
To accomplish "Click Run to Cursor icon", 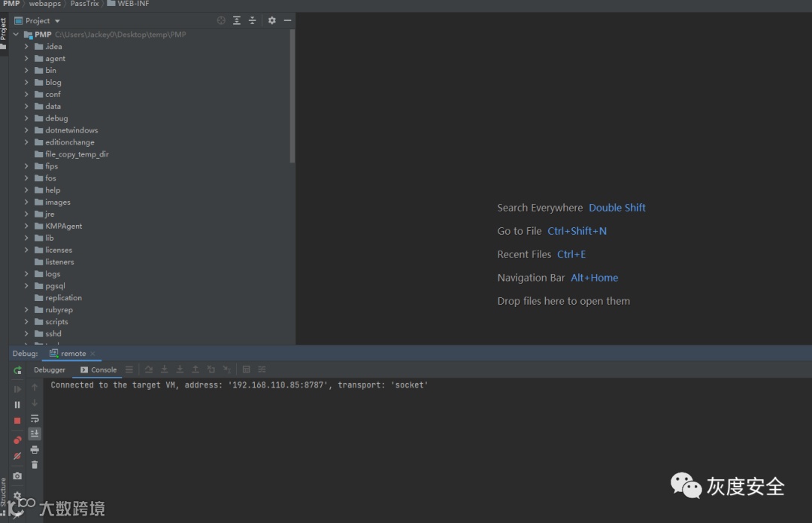I will pos(226,369).
